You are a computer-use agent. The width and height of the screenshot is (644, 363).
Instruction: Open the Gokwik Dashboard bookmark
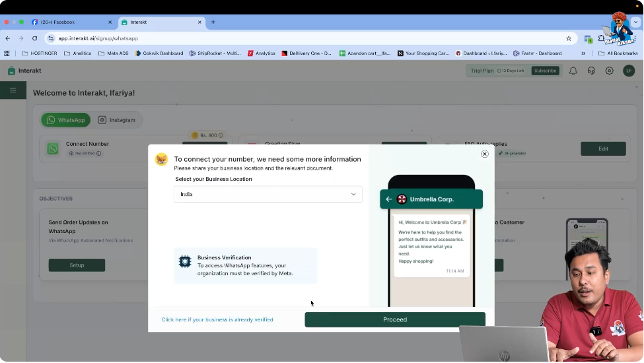click(x=159, y=53)
